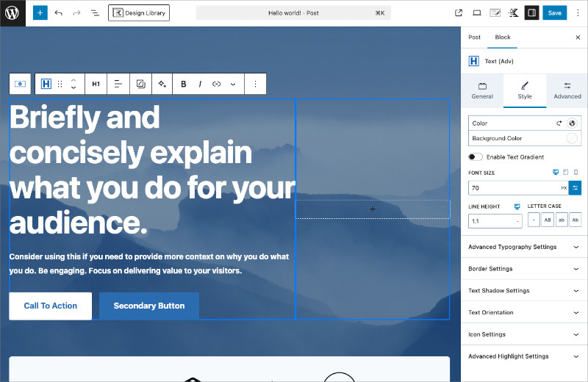Expand Advanced Typography Settings
Viewport: 588px width, 382px height.
524,247
